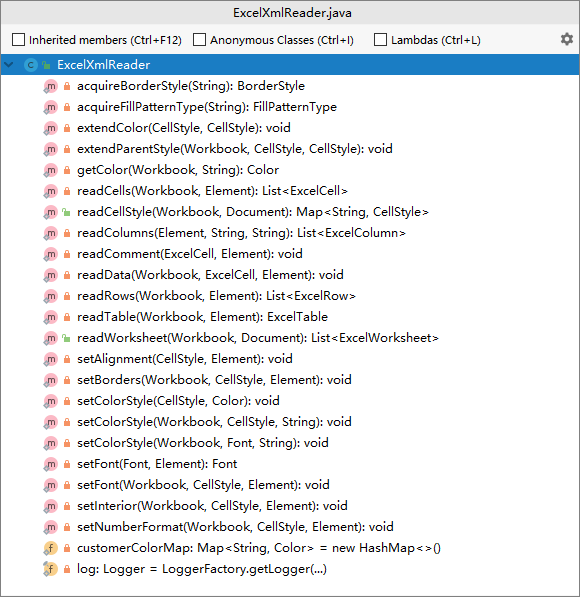This screenshot has height=597, width=580.
Task: Go to extendParentStyle(Workbook, CellStyle, CellStyle)
Action: click(x=235, y=149)
